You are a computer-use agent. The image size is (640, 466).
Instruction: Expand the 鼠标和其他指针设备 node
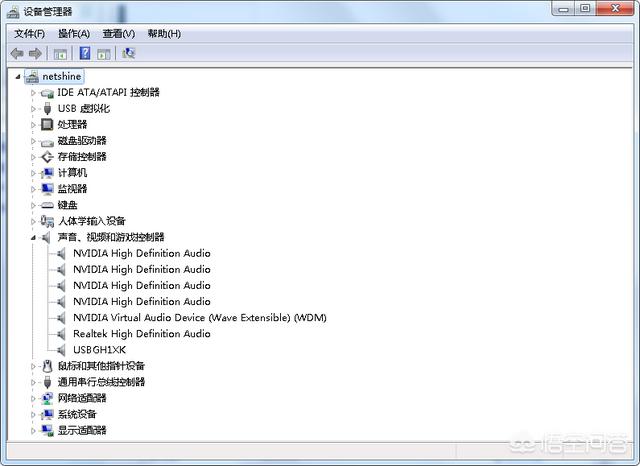coord(33,366)
